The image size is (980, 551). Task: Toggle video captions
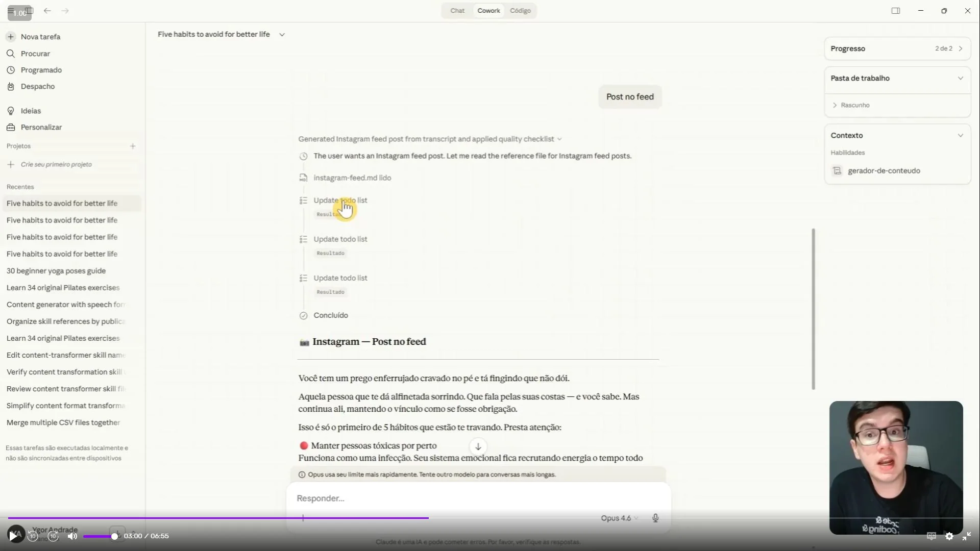tap(932, 536)
